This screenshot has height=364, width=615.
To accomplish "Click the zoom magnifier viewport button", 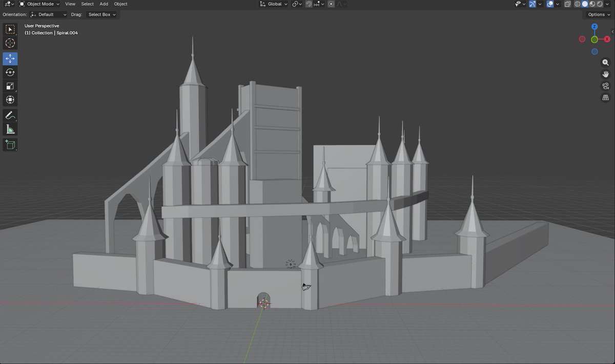I will [605, 62].
